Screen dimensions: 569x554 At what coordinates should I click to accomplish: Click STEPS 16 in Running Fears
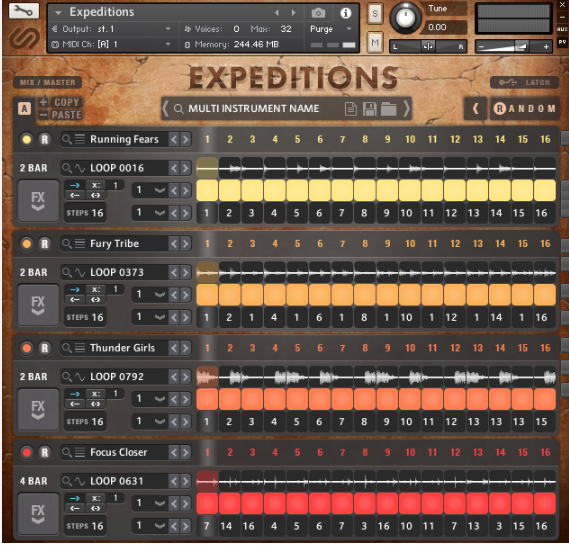tap(85, 213)
